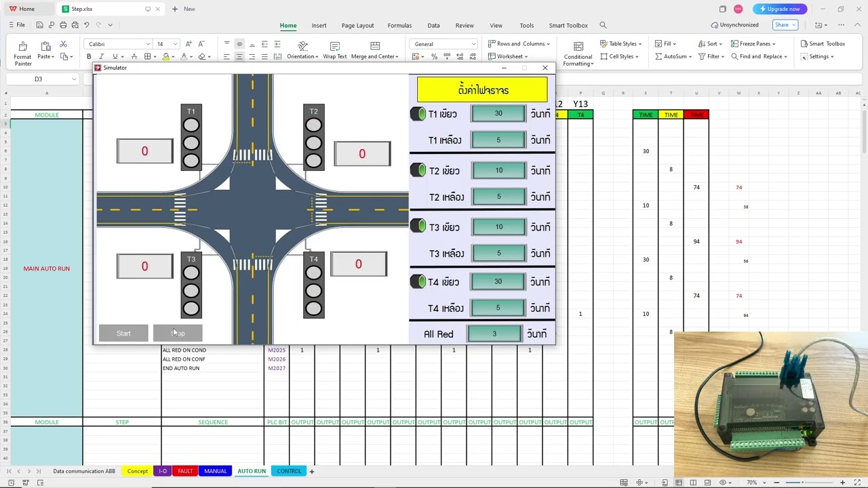Click the Print icon in quick access bar
The image size is (868, 488).
click(x=63, y=25)
